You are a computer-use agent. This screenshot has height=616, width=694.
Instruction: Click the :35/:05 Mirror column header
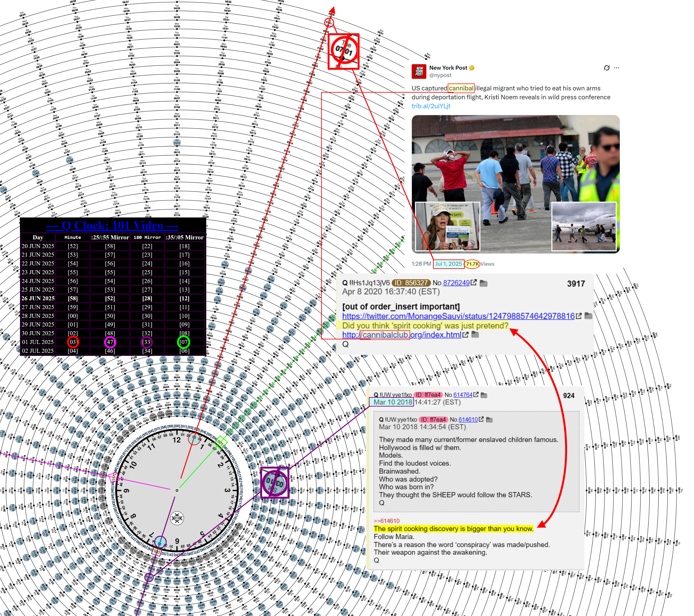(184, 237)
